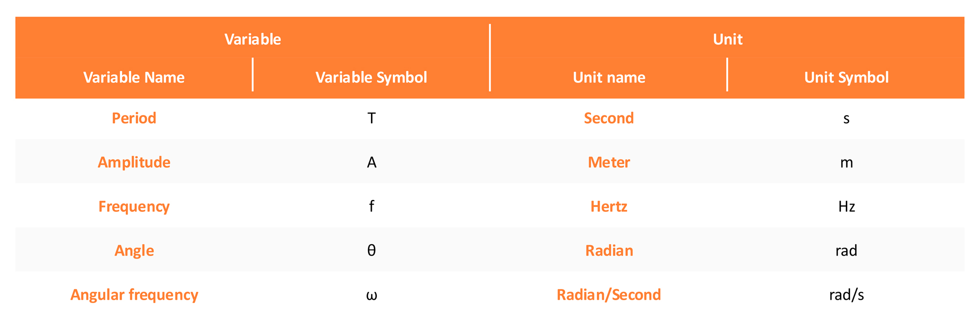Click the Hertz unit name
Screen dimensions: 980x336
(x=609, y=207)
